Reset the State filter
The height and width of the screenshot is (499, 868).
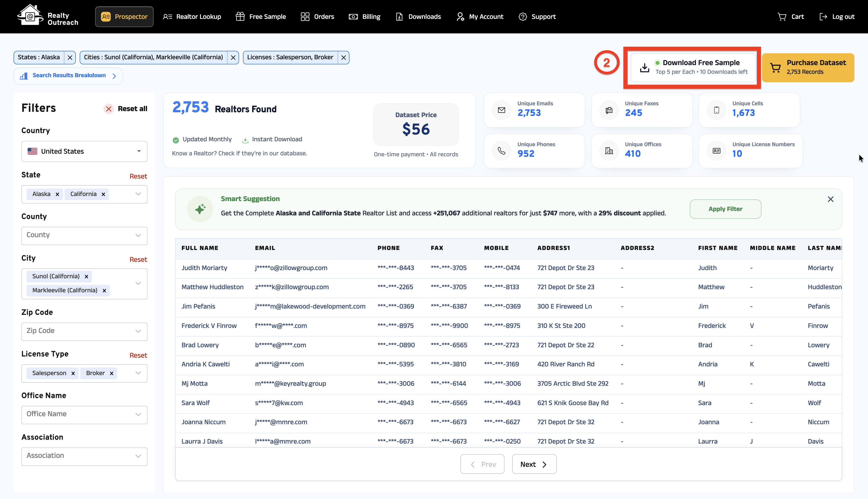coord(138,176)
